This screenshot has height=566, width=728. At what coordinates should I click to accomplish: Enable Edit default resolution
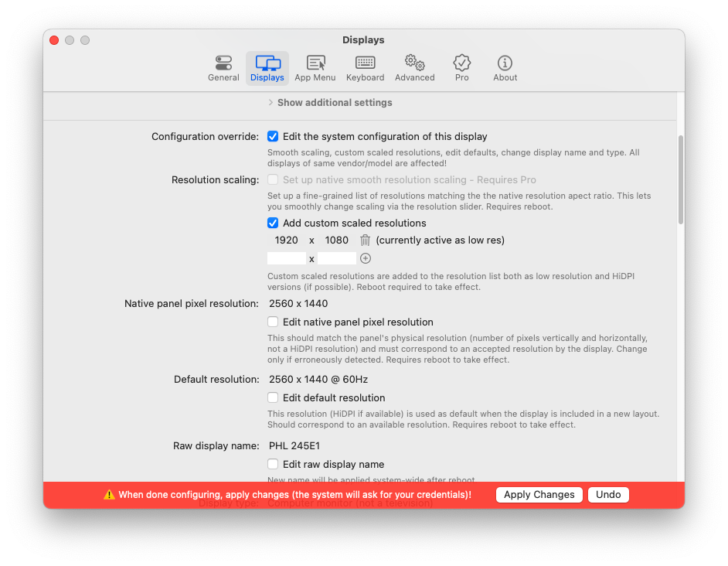[x=273, y=397]
